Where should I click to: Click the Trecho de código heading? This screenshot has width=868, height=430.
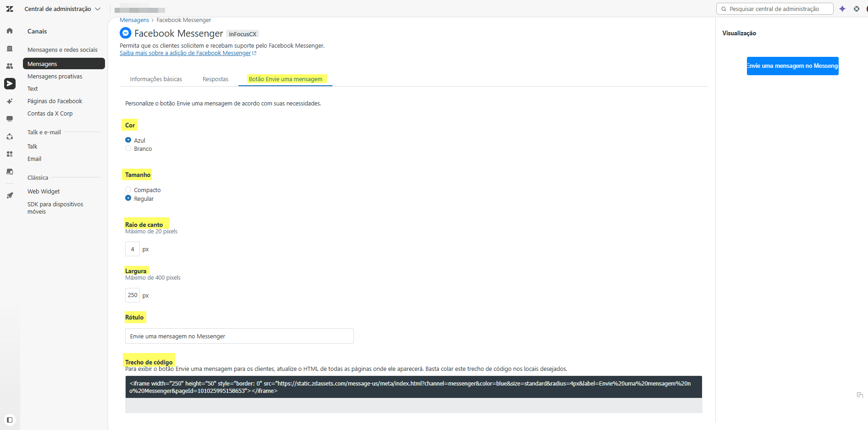(x=149, y=362)
